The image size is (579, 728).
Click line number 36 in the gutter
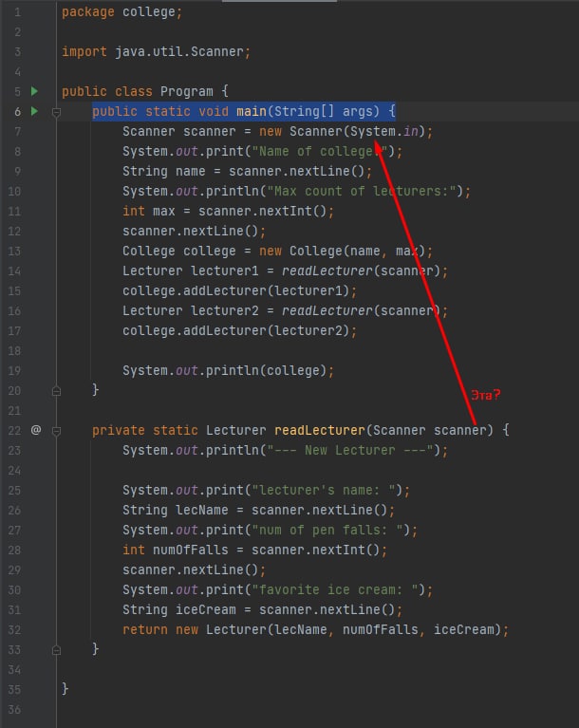point(14,710)
